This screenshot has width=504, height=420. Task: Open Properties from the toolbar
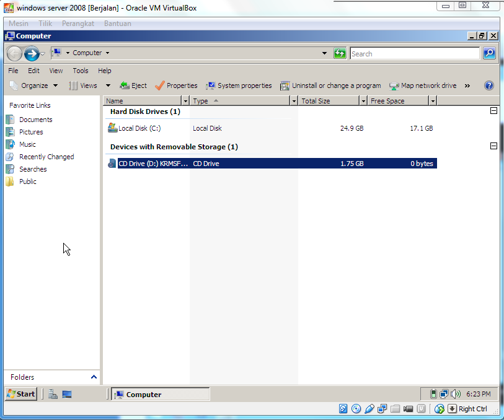(x=176, y=85)
